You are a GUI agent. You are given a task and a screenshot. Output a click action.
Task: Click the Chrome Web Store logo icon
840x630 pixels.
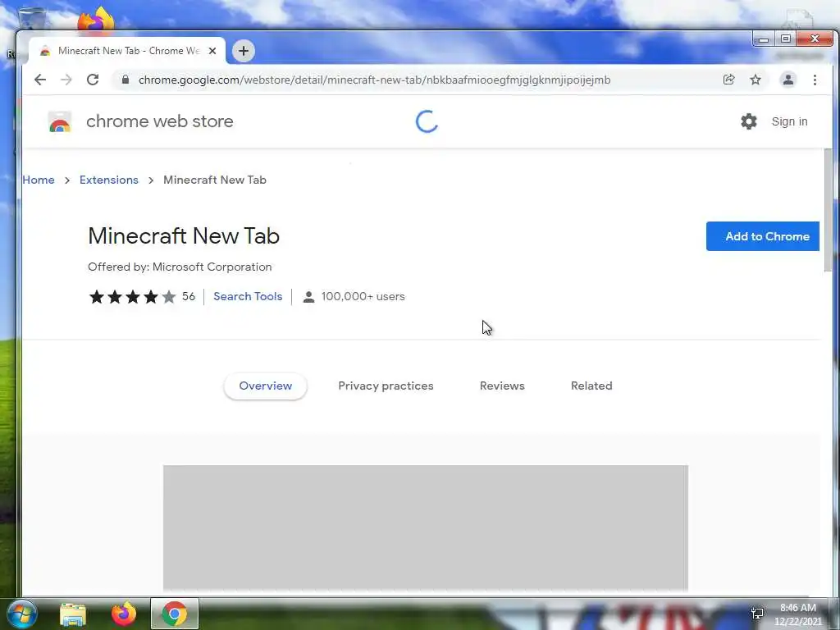pos(59,121)
